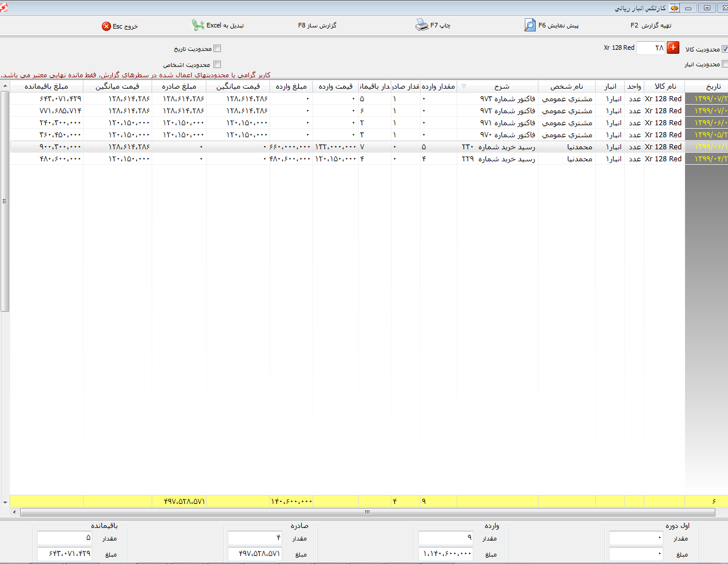Click the اول دوره مقدار field
Viewport: 728px width, 564px height.
(x=636, y=538)
